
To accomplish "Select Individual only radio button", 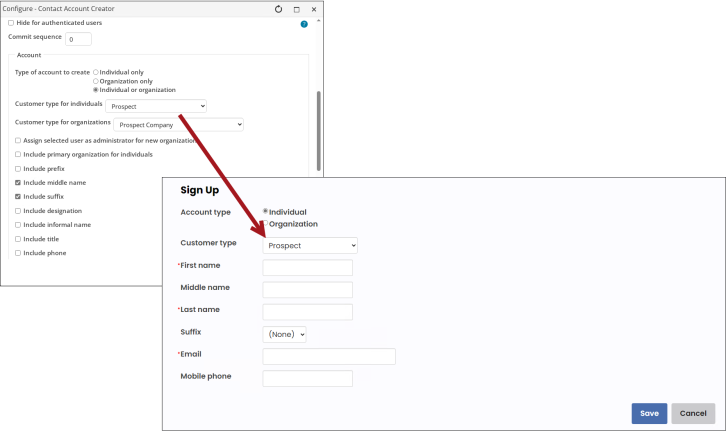I will coord(96,72).
